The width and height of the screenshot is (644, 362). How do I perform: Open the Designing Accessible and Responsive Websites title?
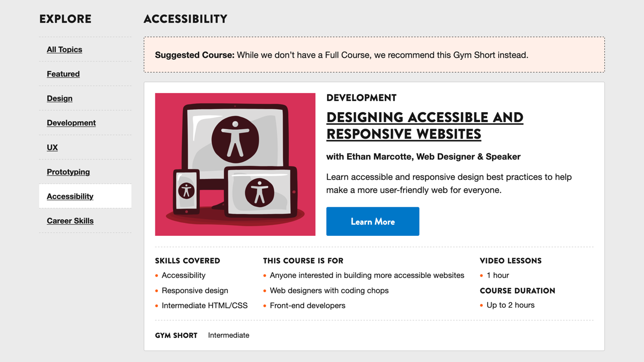pyautogui.click(x=425, y=126)
